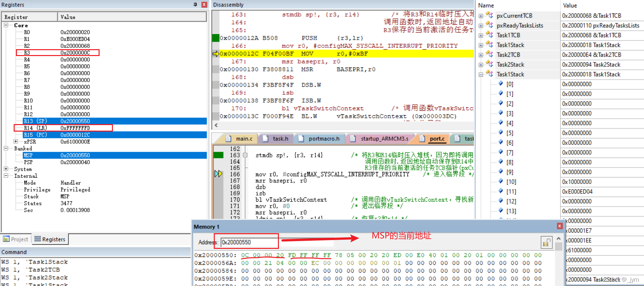Collapse the Banked register group

click(6, 148)
